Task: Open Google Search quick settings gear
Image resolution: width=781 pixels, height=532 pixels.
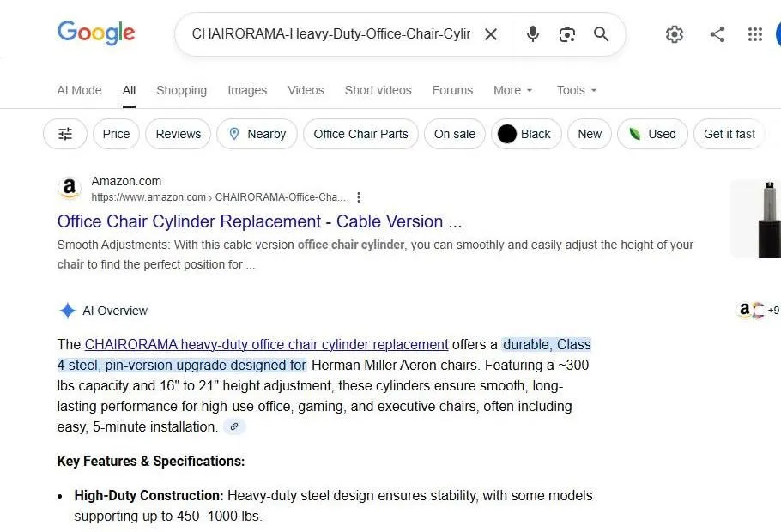Action: pos(675,34)
